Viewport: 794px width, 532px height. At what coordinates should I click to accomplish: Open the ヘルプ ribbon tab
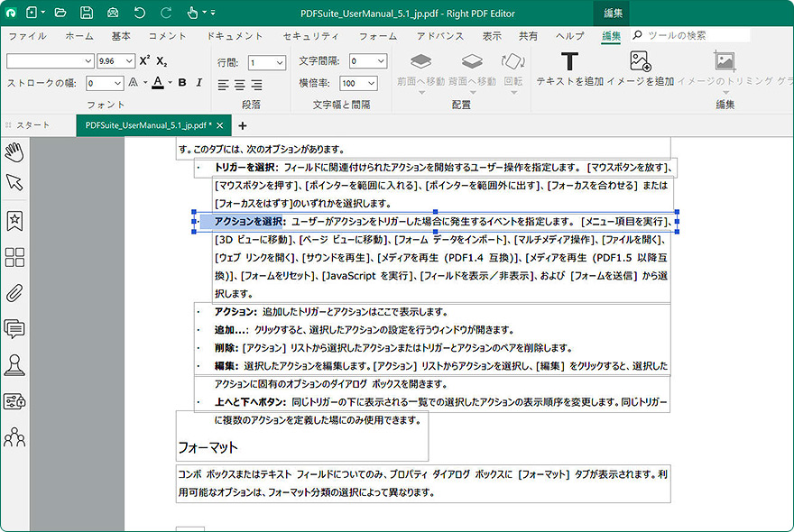(x=569, y=36)
